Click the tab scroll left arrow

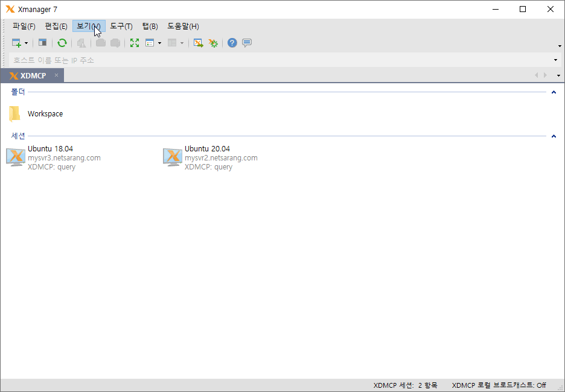point(536,75)
